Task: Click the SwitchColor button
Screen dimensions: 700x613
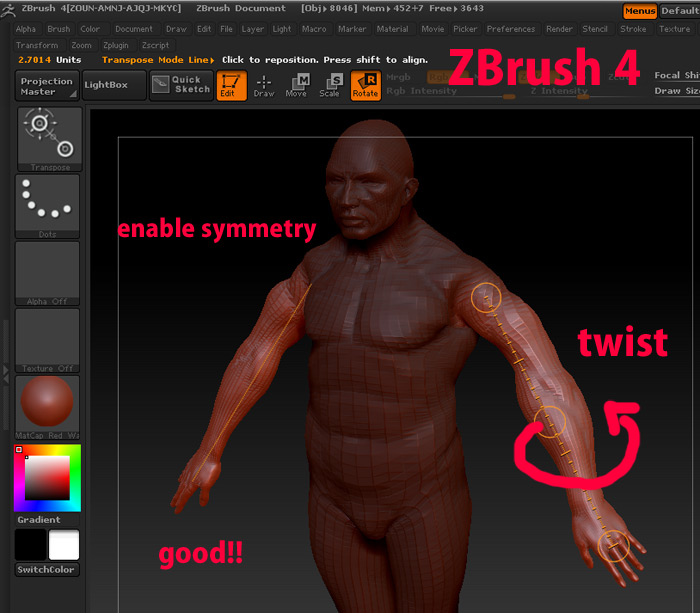Action: pos(46,570)
